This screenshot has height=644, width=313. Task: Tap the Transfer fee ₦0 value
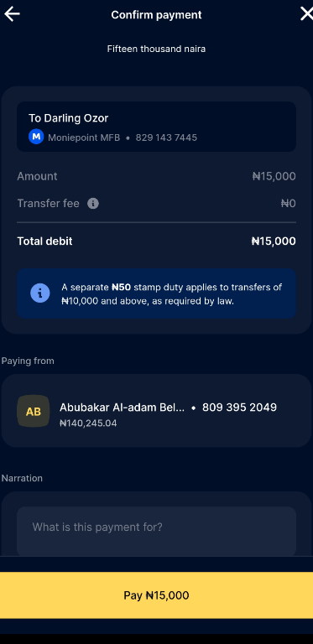click(289, 203)
